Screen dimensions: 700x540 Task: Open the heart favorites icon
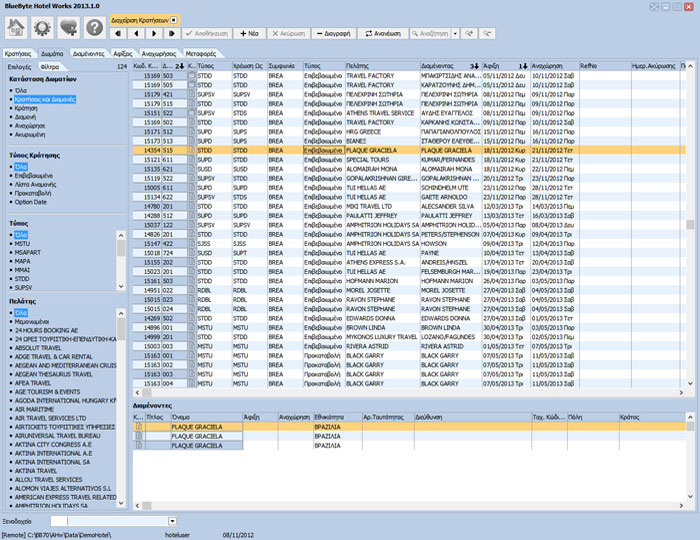pyautogui.click(x=69, y=28)
